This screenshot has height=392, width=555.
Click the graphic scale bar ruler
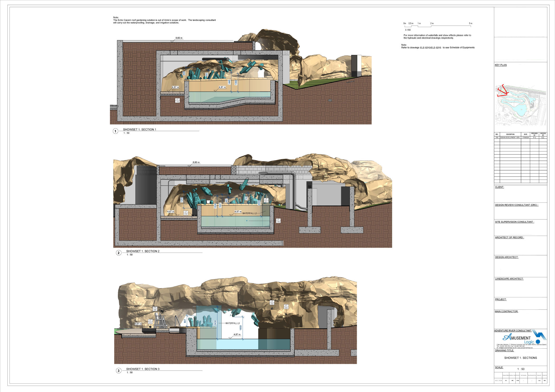tap(438, 26)
